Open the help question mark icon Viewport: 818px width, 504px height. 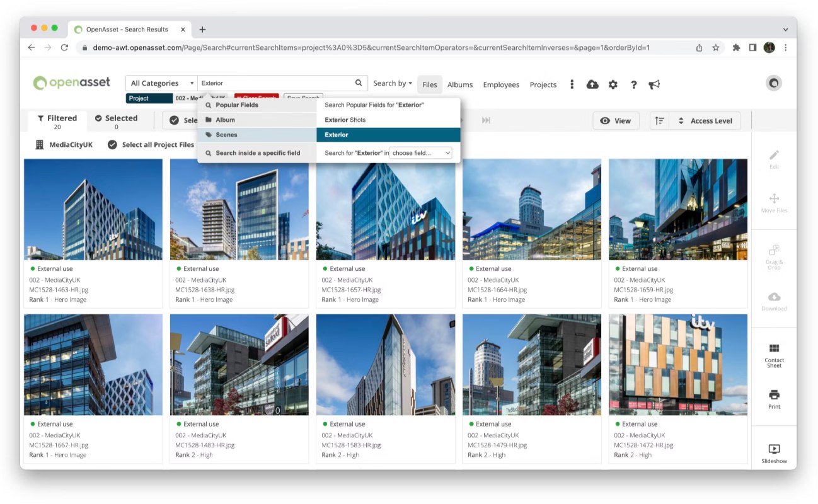tap(633, 84)
